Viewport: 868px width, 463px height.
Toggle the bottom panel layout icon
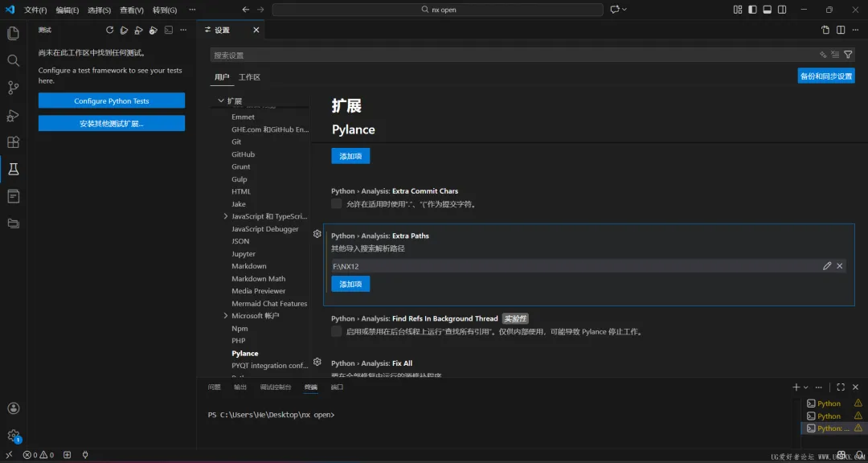point(768,10)
